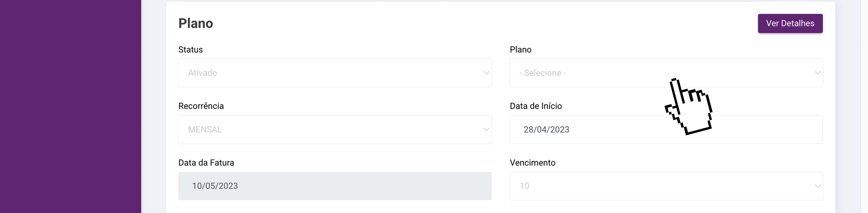Click the Vencimento field label
This screenshot has height=213, width=868.
pyautogui.click(x=532, y=163)
